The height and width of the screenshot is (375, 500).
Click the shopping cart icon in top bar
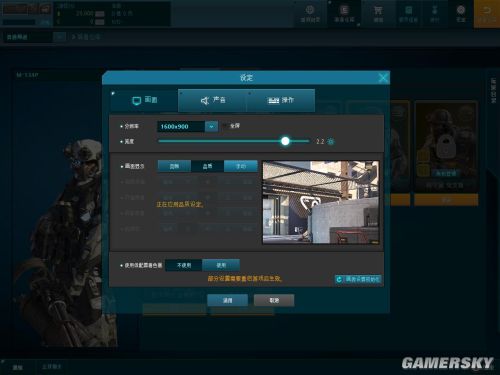tap(378, 11)
